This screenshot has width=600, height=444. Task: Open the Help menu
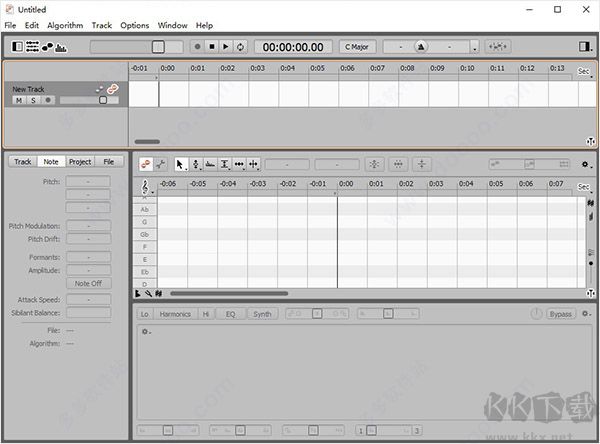(x=204, y=25)
